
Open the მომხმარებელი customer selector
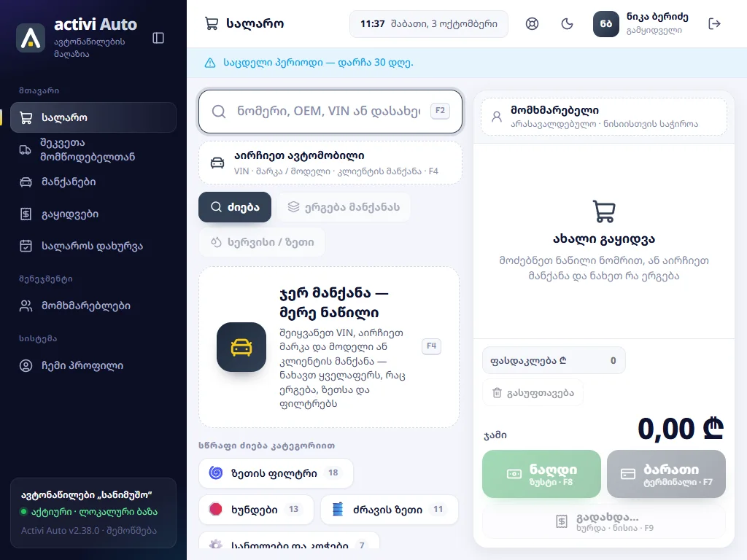click(x=603, y=117)
